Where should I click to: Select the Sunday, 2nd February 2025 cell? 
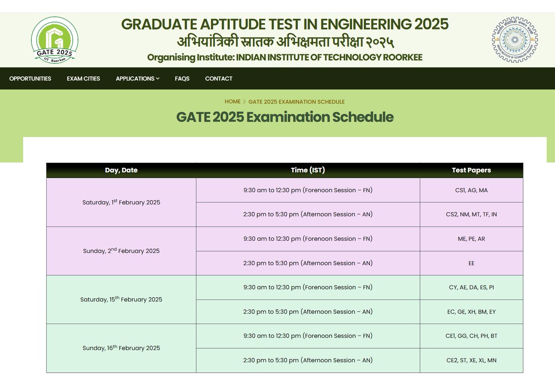121,251
